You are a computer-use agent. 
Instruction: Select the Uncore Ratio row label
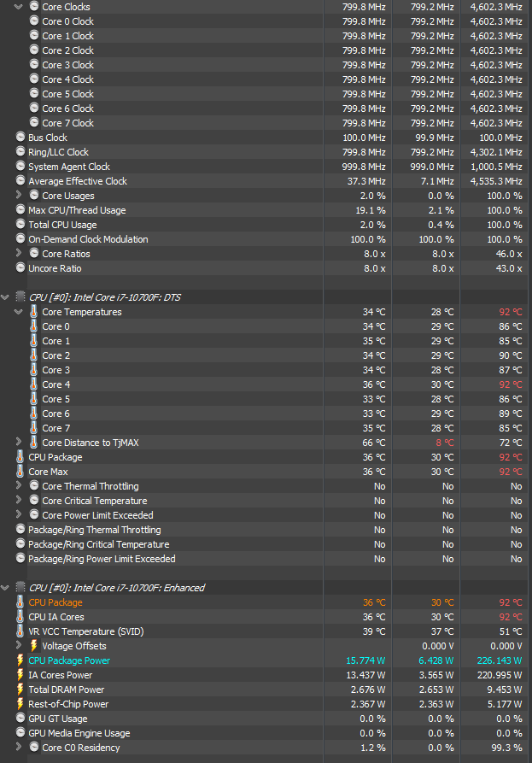coord(56,268)
